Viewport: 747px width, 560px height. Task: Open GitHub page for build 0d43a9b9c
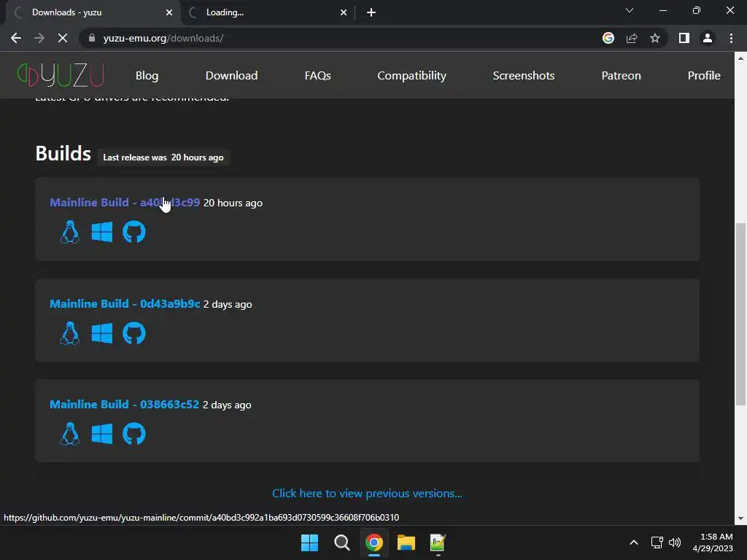click(134, 332)
